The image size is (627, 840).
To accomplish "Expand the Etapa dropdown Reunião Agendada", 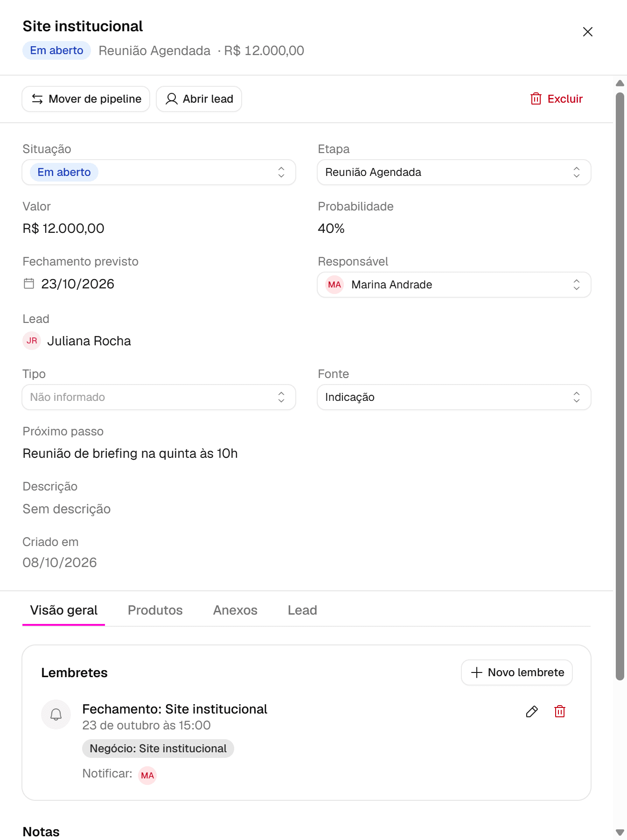I will coord(454,172).
